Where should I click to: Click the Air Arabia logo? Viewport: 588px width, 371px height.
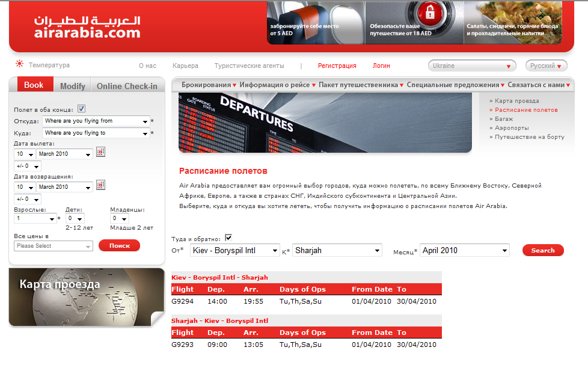(87, 28)
